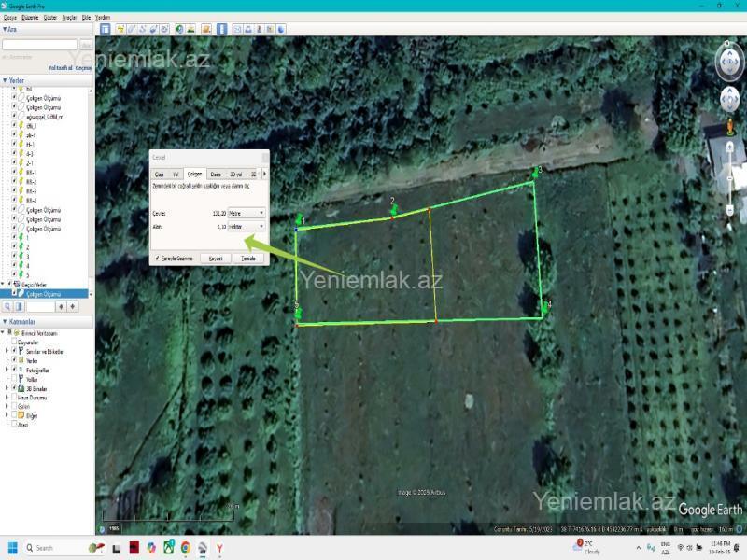Viewport: 747px width, 560px height.
Task: Expand the Hava Durumu layer node
Action: click(x=7, y=398)
